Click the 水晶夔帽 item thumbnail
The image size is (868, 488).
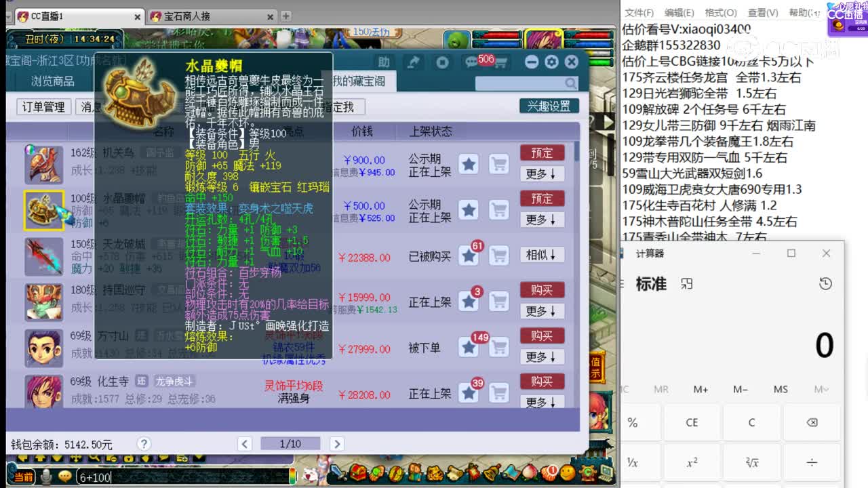point(45,210)
